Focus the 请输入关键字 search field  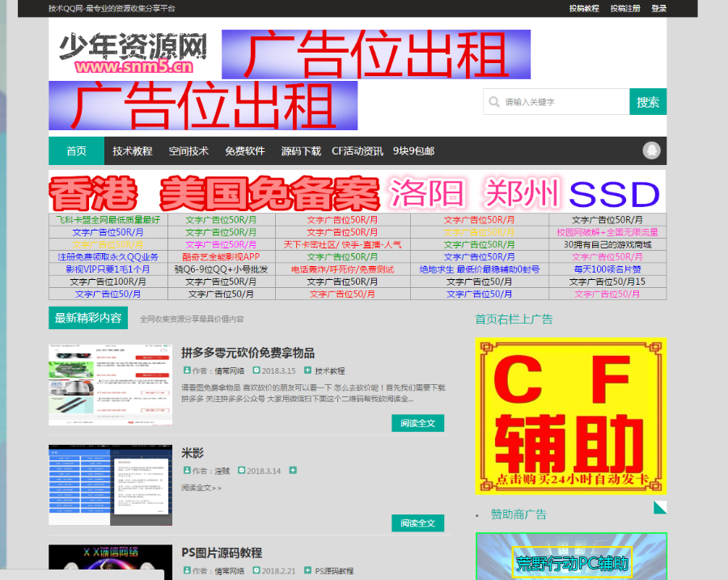pyautogui.click(x=557, y=102)
